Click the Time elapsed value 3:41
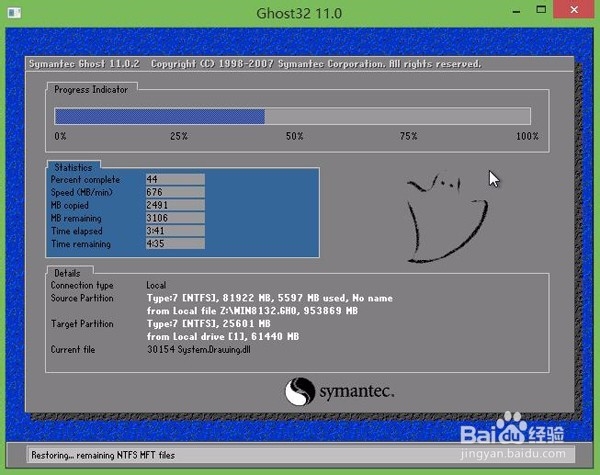Viewport: 600px width, 475px height. click(175, 231)
